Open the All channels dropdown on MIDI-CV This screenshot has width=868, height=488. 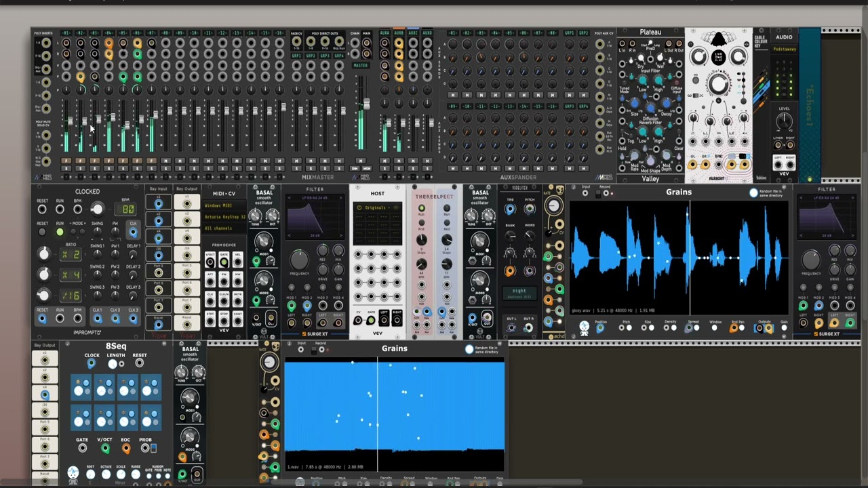(223, 228)
